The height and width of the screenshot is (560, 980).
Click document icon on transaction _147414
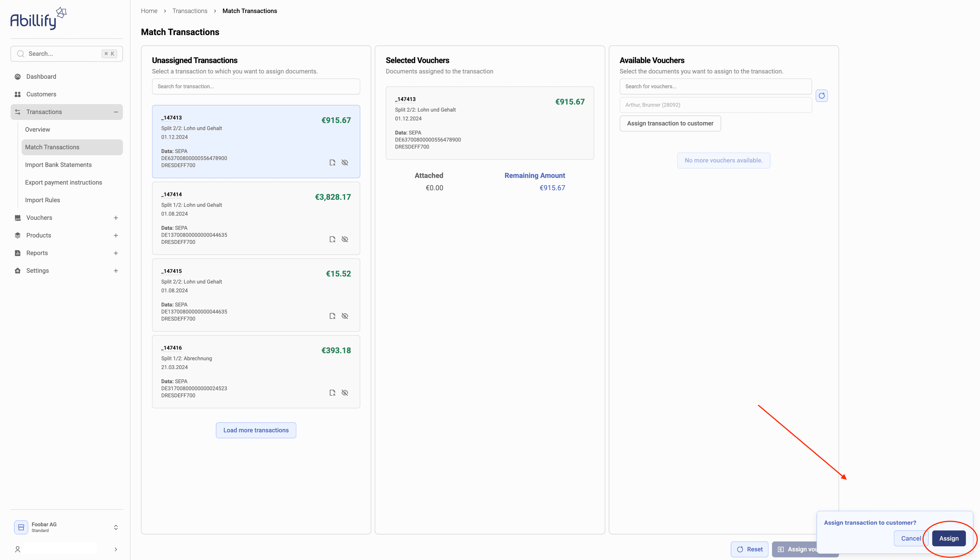click(x=333, y=239)
